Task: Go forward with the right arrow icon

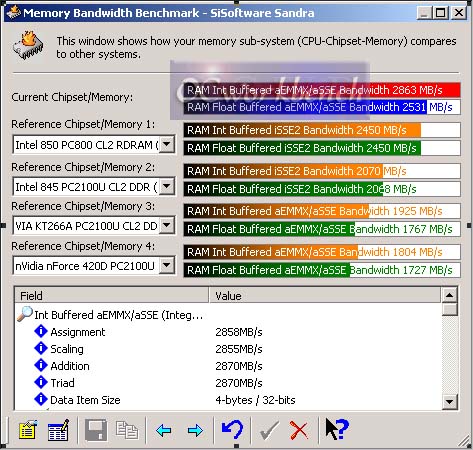Action: point(195,430)
